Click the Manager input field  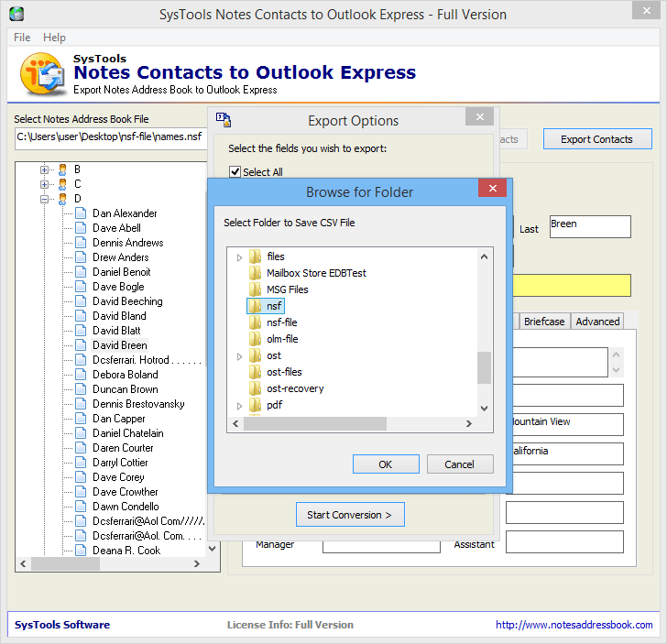coord(381,547)
